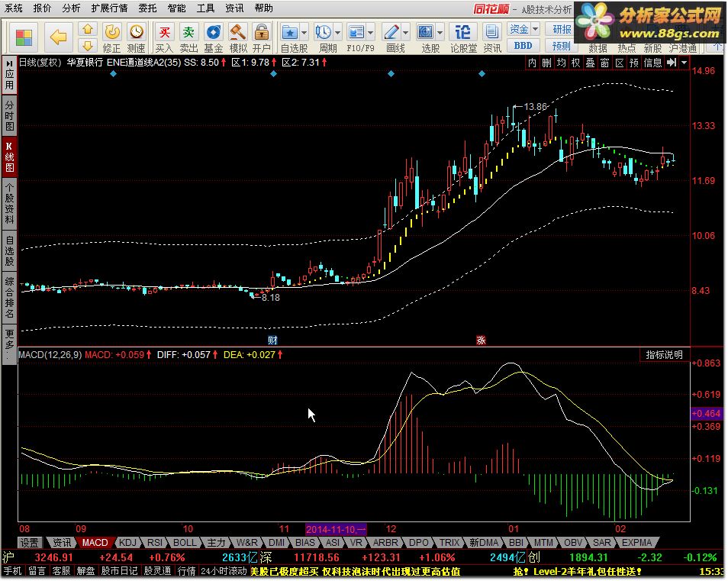Open the 扩展行情 menu
728x581 pixels.
click(109, 8)
